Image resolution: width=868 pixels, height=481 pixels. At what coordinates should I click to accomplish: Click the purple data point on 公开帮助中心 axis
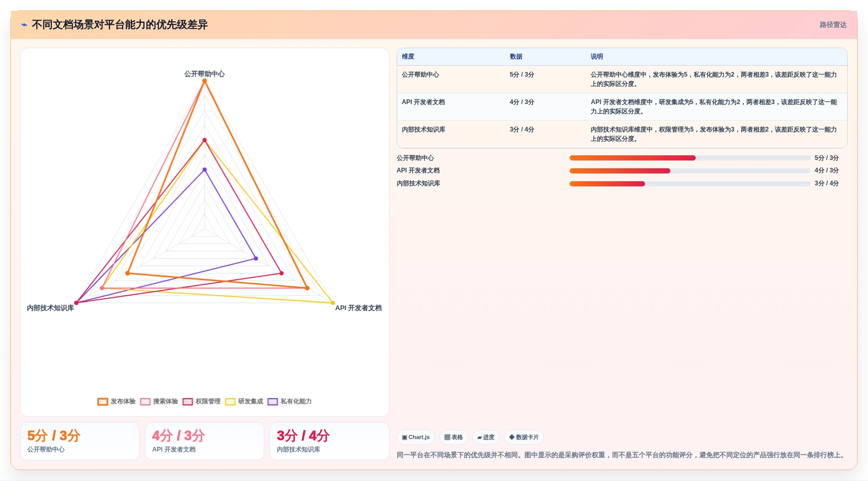[x=204, y=170]
